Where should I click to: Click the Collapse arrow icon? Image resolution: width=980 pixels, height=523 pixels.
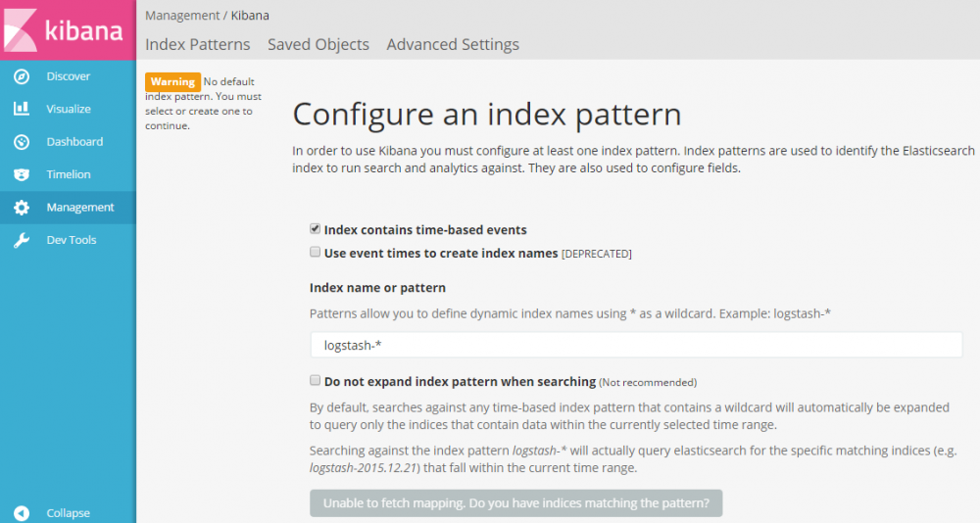[22, 513]
